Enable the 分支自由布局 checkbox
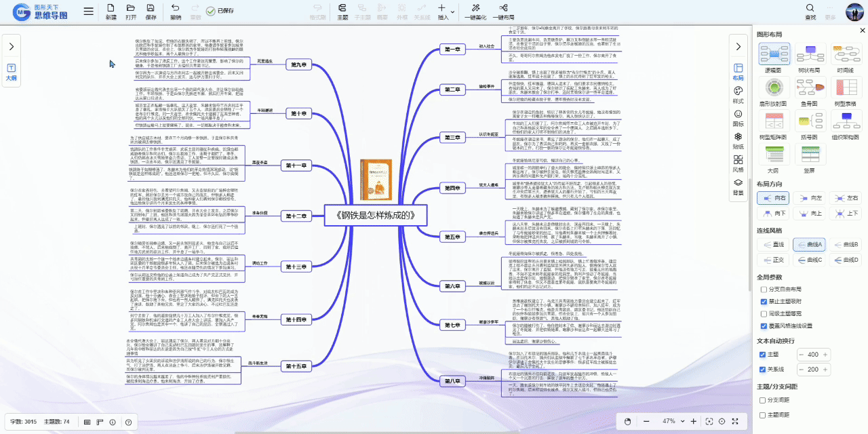The height and width of the screenshot is (434, 868). [x=764, y=288]
